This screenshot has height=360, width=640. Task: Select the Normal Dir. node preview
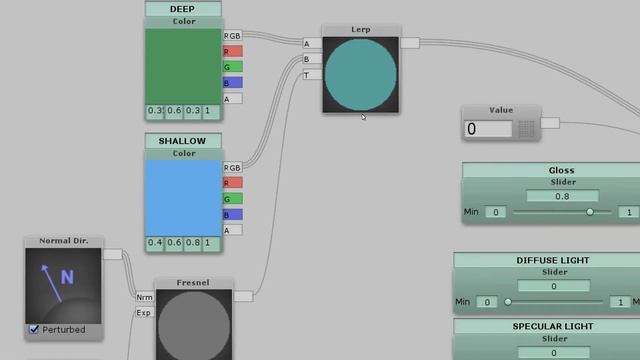[x=63, y=286]
